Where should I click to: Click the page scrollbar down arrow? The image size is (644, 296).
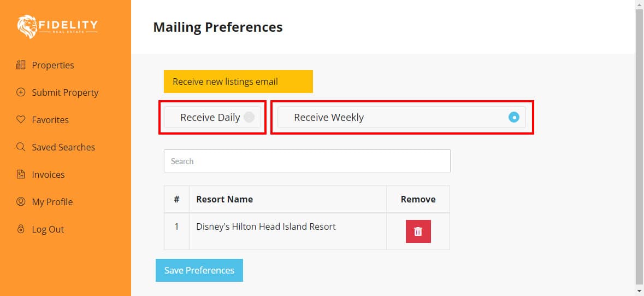point(640,292)
